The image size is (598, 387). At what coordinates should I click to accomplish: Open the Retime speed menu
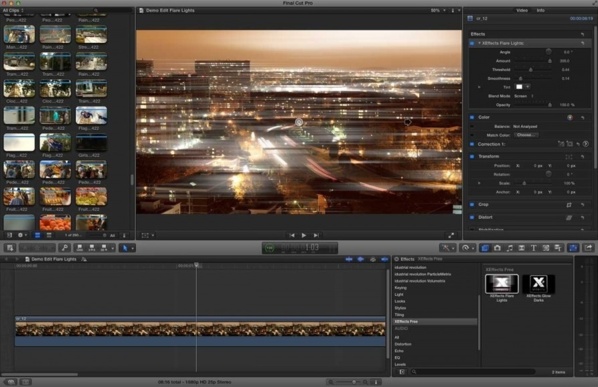coord(467,248)
